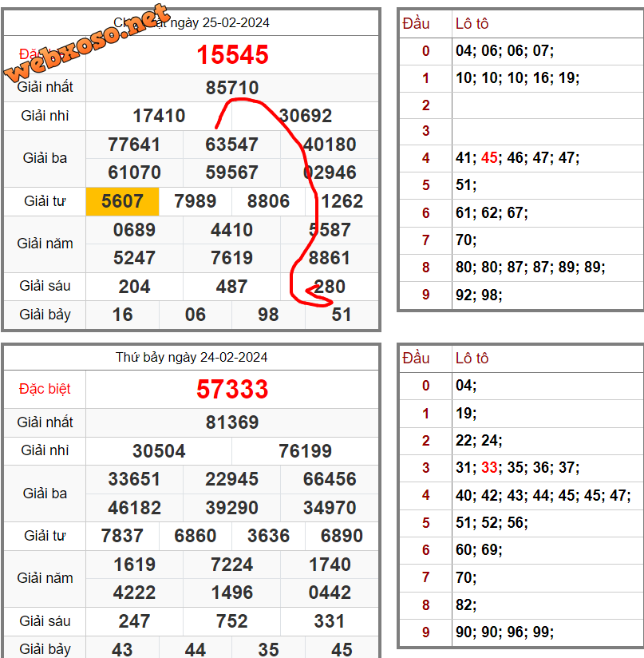The width and height of the screenshot is (644, 658).
Task: Click fifth prize number 4222
Action: point(134,593)
